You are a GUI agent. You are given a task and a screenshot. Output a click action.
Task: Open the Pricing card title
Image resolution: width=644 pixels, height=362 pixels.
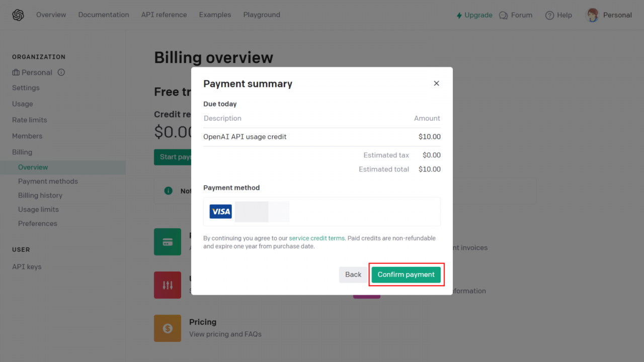pos(203,322)
